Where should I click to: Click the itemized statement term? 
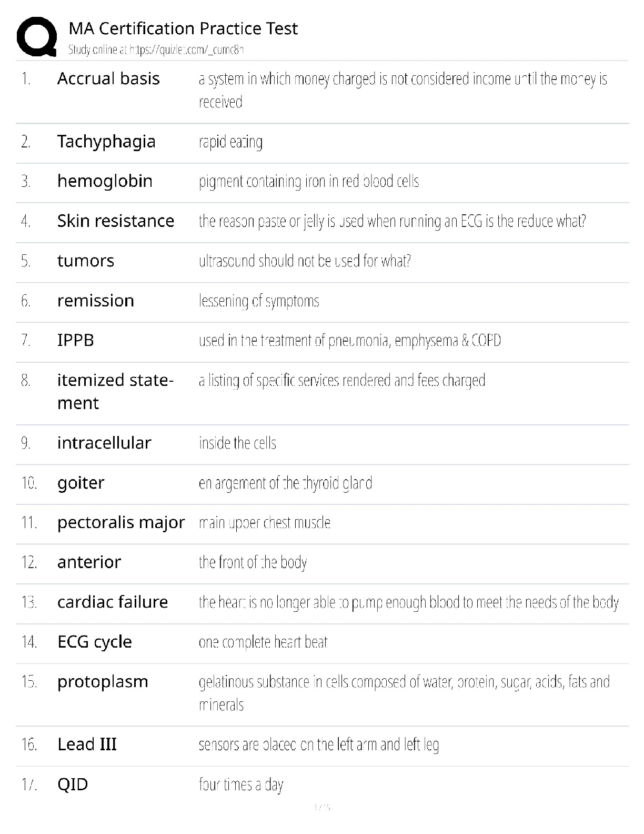(115, 391)
